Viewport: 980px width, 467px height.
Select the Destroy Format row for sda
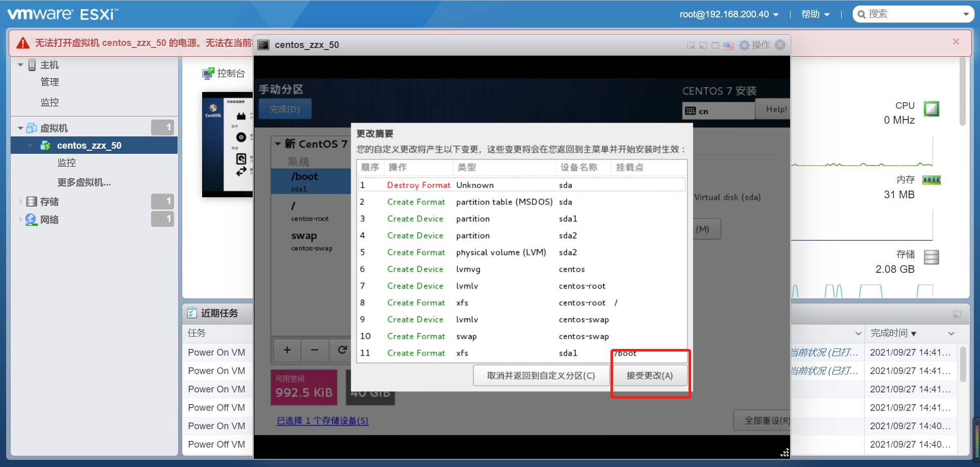522,185
